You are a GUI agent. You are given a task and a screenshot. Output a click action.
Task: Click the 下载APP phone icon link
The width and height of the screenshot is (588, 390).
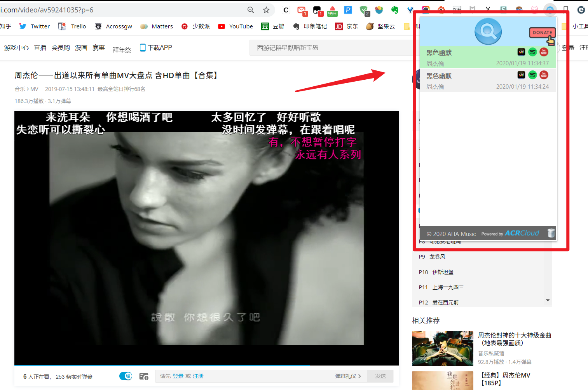pyautogui.click(x=156, y=47)
